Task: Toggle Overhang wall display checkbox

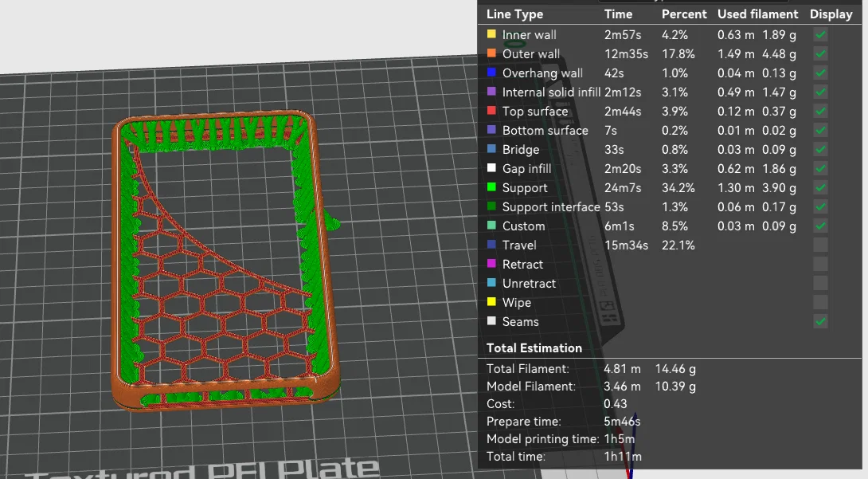Action: point(820,73)
